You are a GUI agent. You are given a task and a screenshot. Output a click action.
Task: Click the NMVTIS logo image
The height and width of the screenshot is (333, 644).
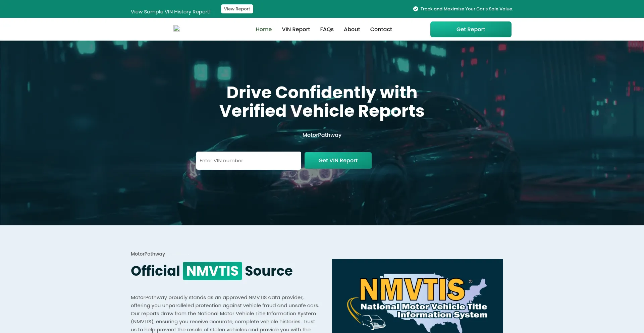pyautogui.click(x=417, y=297)
